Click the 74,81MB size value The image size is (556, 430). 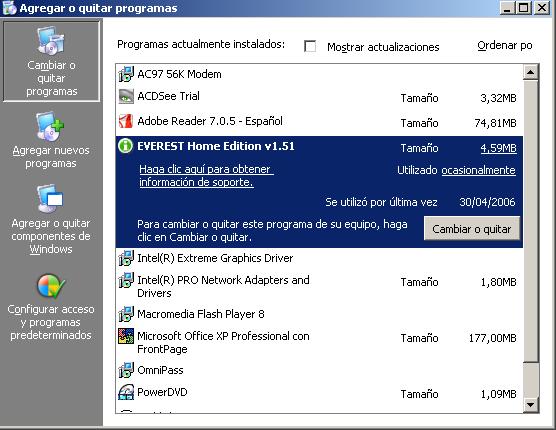pyautogui.click(x=495, y=123)
